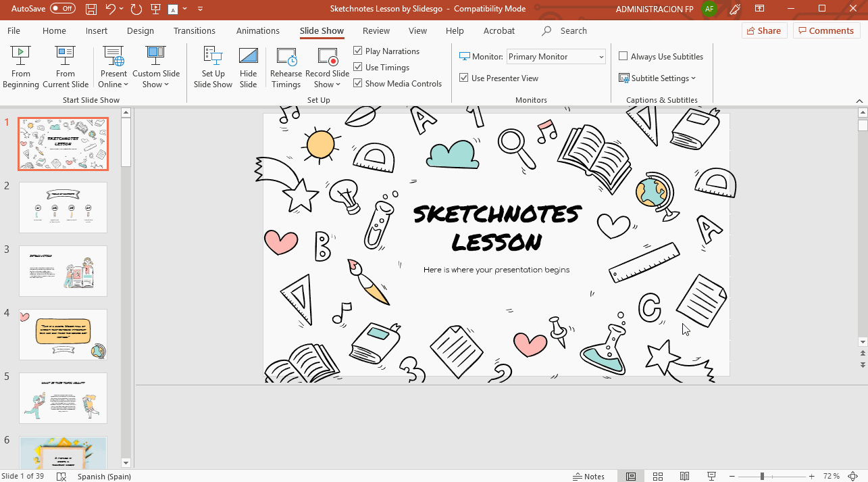Start Rehearse Timings
This screenshot has height=482, width=868.
286,67
